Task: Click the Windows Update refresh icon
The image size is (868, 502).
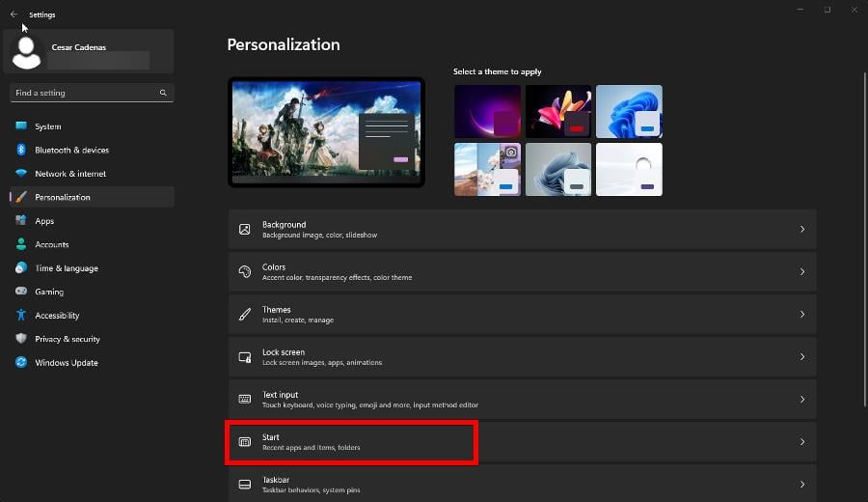Action: click(21, 362)
